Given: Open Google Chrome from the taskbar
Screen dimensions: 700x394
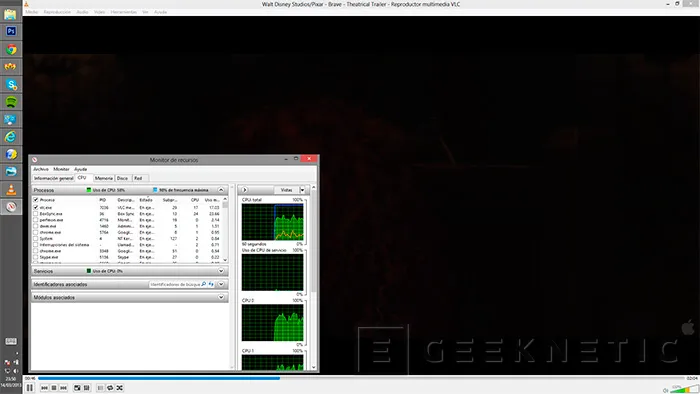Looking at the screenshot, I should pos(11,49).
